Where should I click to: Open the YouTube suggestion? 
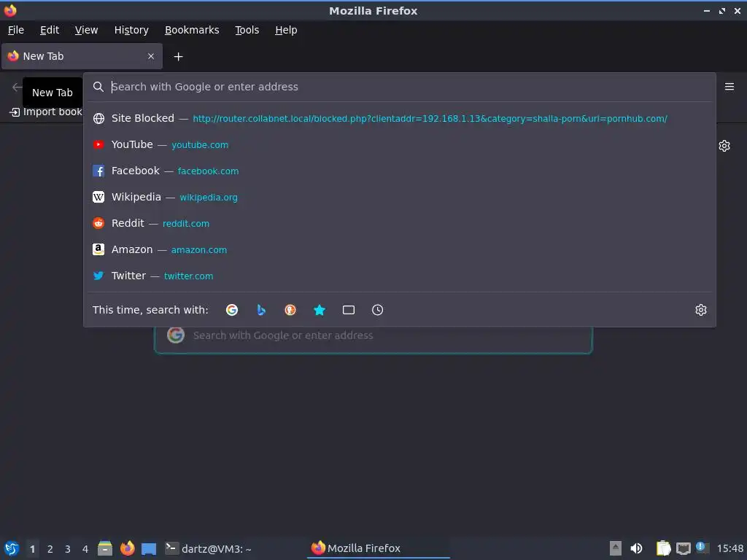pos(399,144)
